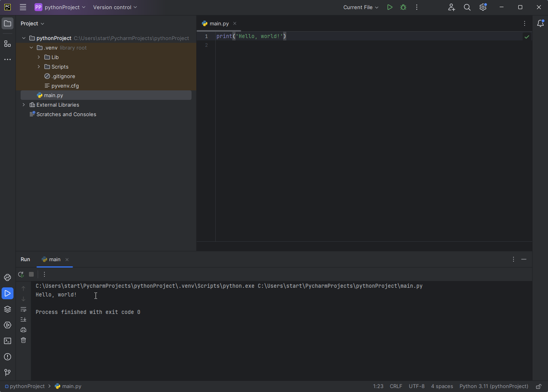Image resolution: width=548 pixels, height=392 pixels.
Task: Click on code line 1 in editor
Action: [251, 36]
